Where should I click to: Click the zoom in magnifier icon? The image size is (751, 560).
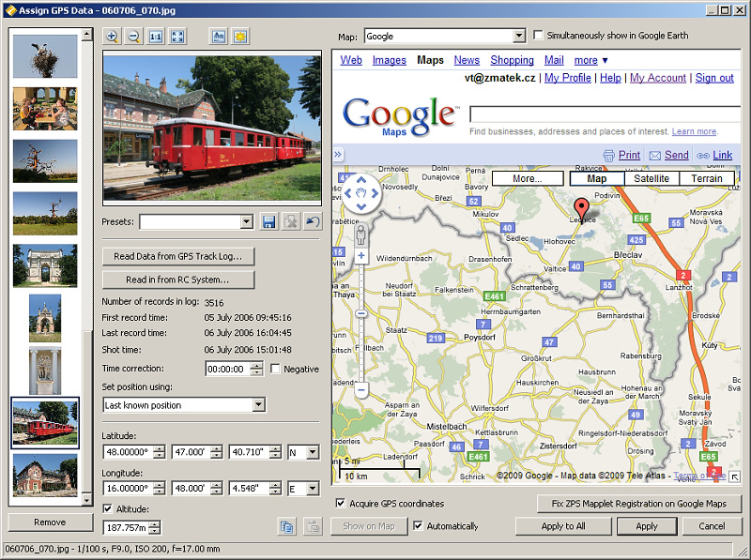pyautogui.click(x=112, y=37)
